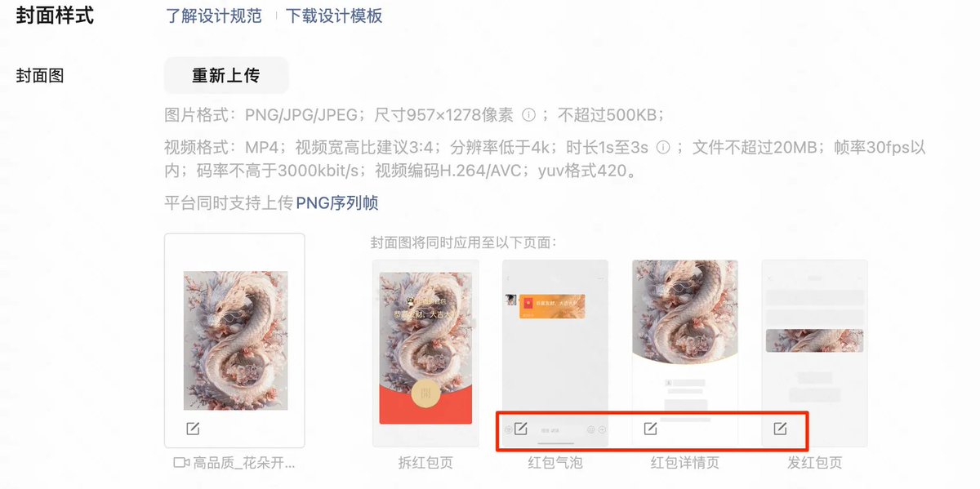Click edit icon on 红包详情页 preview
980x489 pixels.
click(651, 429)
